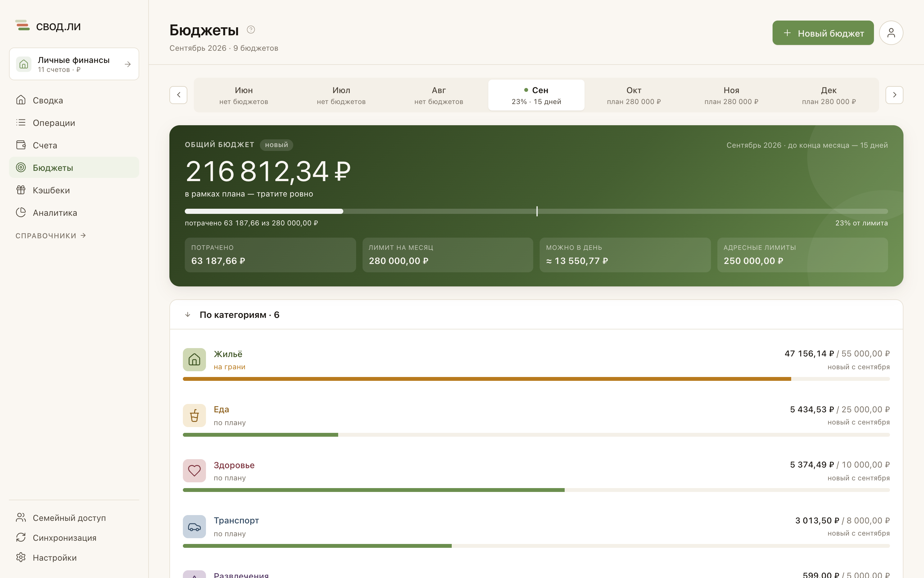The width and height of the screenshot is (924, 578).
Task: Select the Авг month tab
Action: (x=439, y=95)
